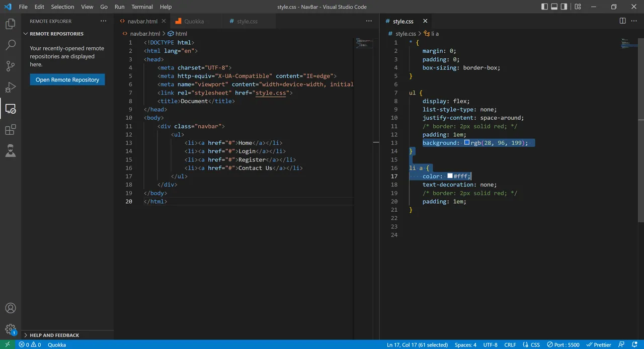Screen dimensions: 644x349
Task: Click the 'Contact Us' text in navbar.html
Action: point(255,168)
